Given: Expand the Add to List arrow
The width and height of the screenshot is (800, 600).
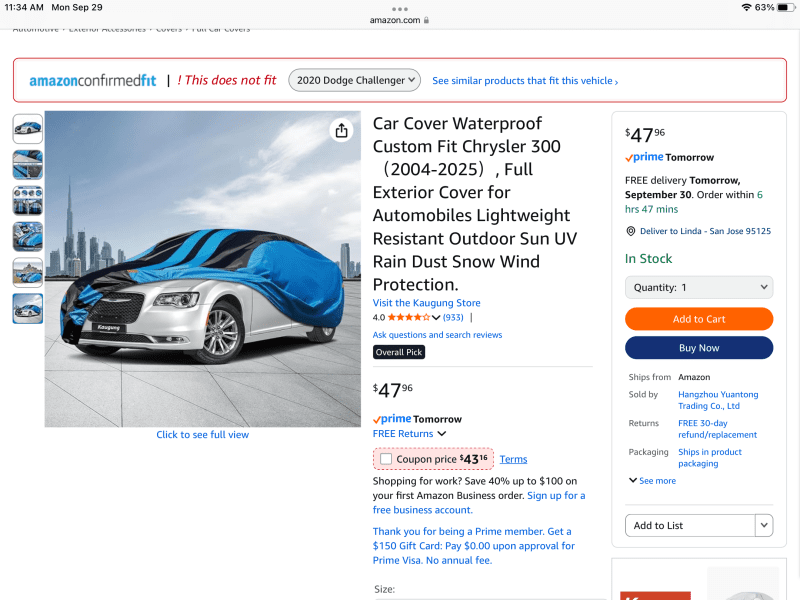Looking at the screenshot, I should tap(764, 525).
